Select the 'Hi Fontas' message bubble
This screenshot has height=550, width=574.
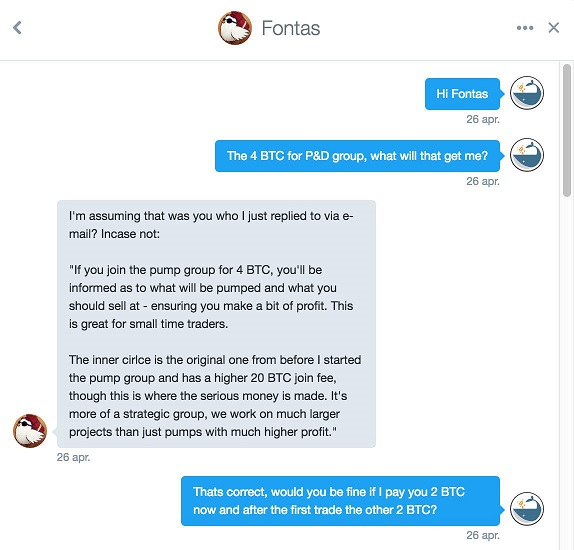point(462,94)
